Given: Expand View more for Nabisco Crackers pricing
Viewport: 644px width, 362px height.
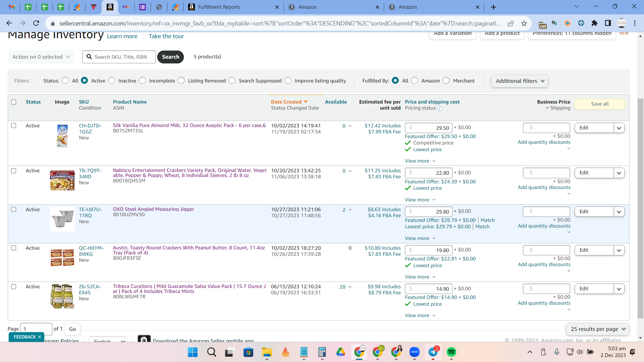Looking at the screenshot, I should point(420,200).
